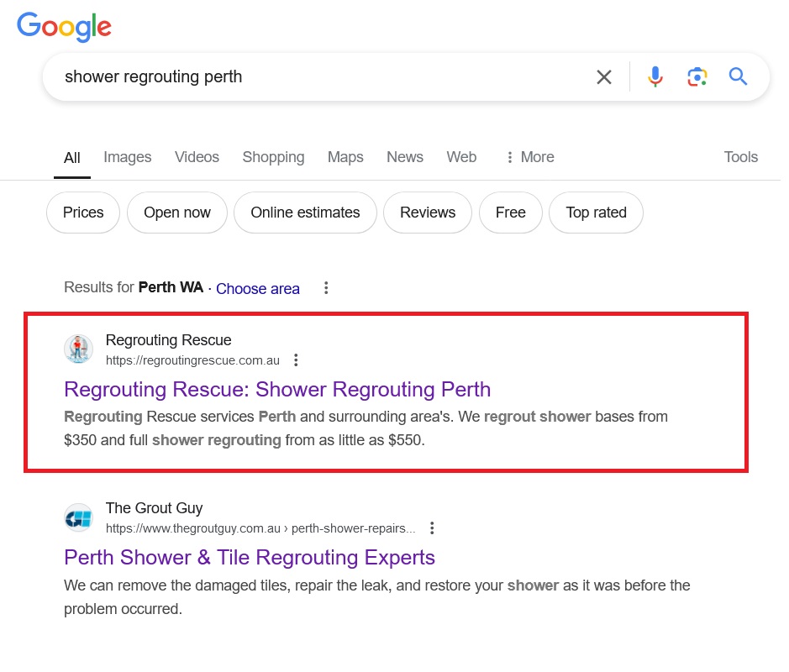Open Regrouting Rescue: Shower Regrouting Perth link
The image size is (789, 672).
coord(277,390)
